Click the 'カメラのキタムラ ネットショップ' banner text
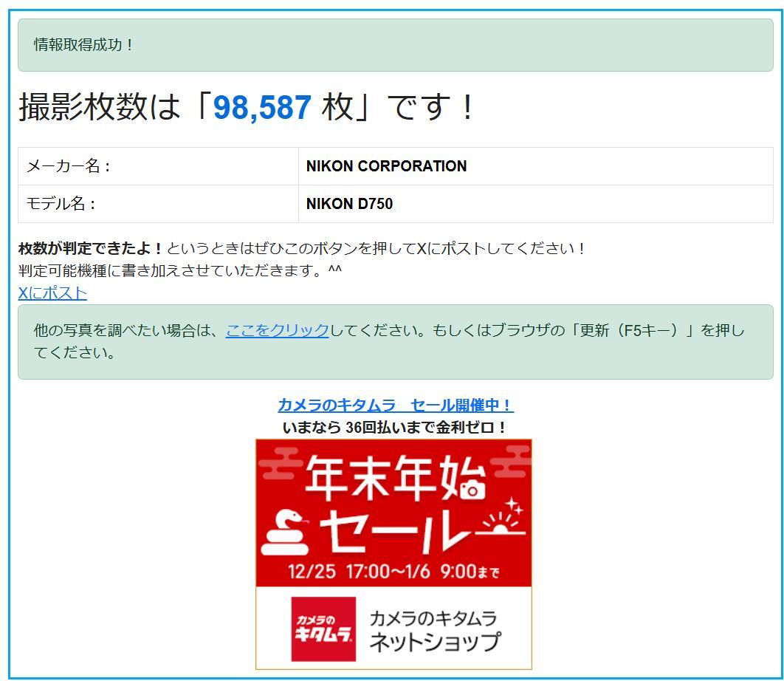 435,631
